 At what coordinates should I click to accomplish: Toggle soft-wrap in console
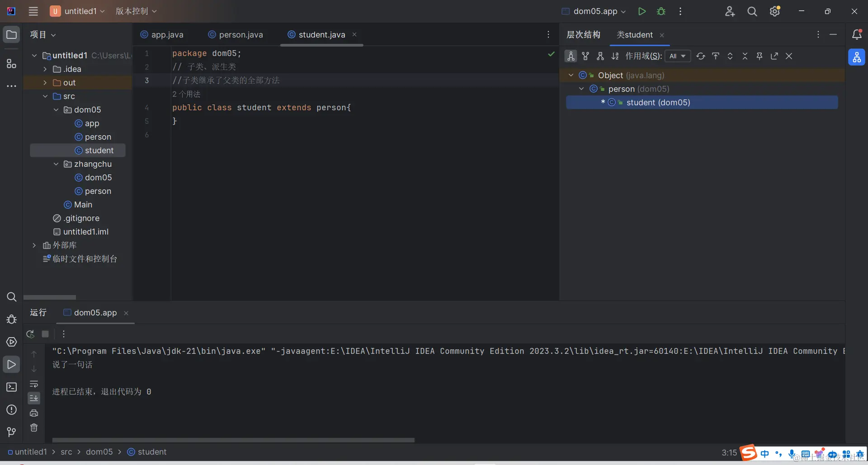[x=34, y=384]
